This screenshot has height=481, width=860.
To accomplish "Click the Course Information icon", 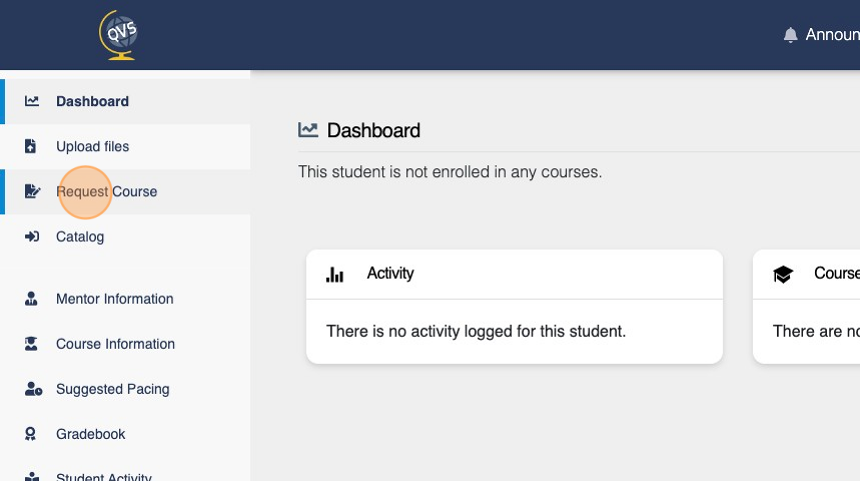I will [x=32, y=344].
